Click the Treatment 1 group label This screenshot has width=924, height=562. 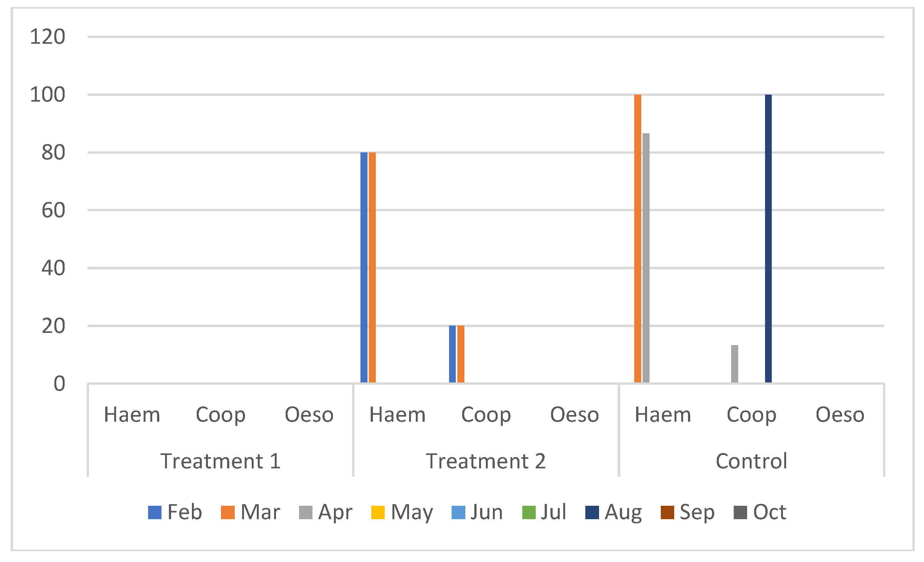click(x=220, y=461)
